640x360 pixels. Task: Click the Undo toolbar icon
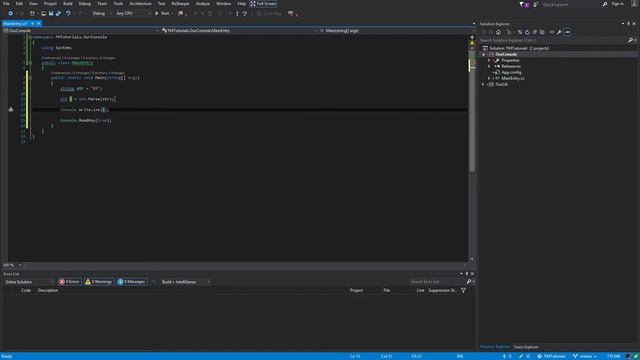coord(68,13)
